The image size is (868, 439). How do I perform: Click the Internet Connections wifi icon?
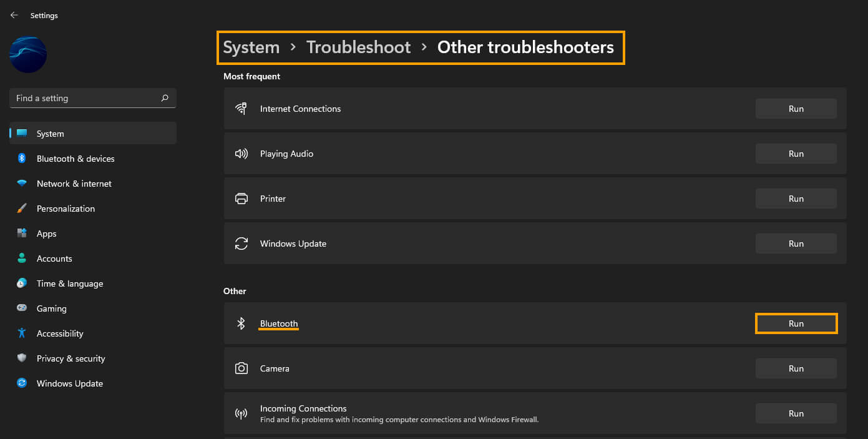(241, 109)
